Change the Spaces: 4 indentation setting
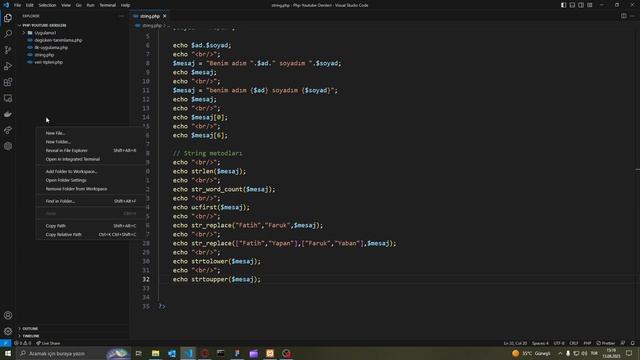The image size is (640, 360). pos(540,343)
